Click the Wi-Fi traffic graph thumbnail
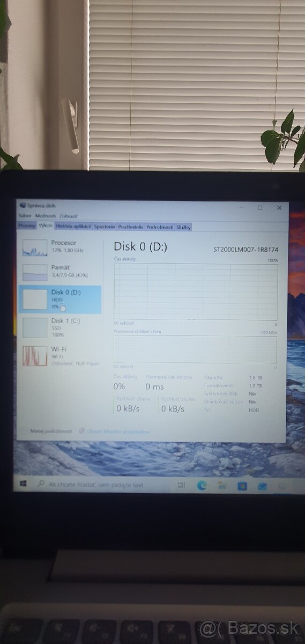This screenshot has height=644, width=305. (35, 356)
